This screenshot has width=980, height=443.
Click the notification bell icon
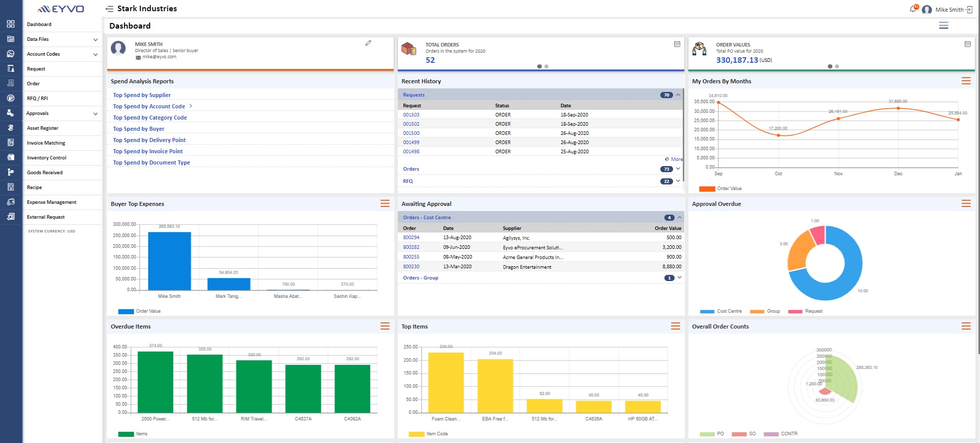coord(913,9)
